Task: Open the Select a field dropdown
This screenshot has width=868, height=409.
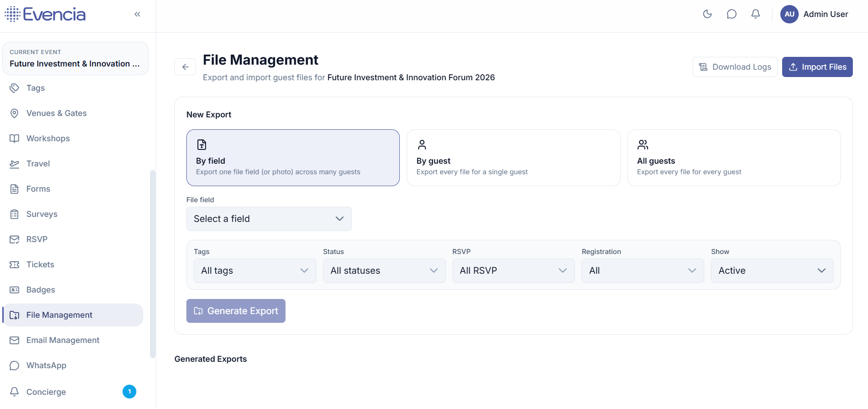Action: tap(269, 219)
